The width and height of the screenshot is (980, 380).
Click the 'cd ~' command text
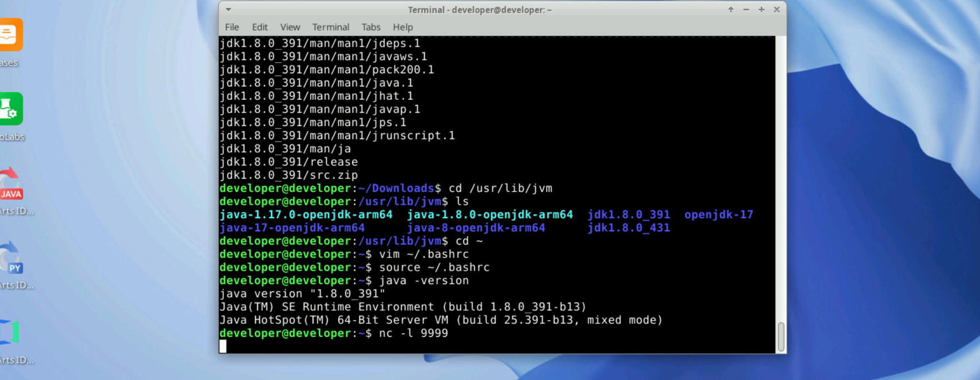469,241
